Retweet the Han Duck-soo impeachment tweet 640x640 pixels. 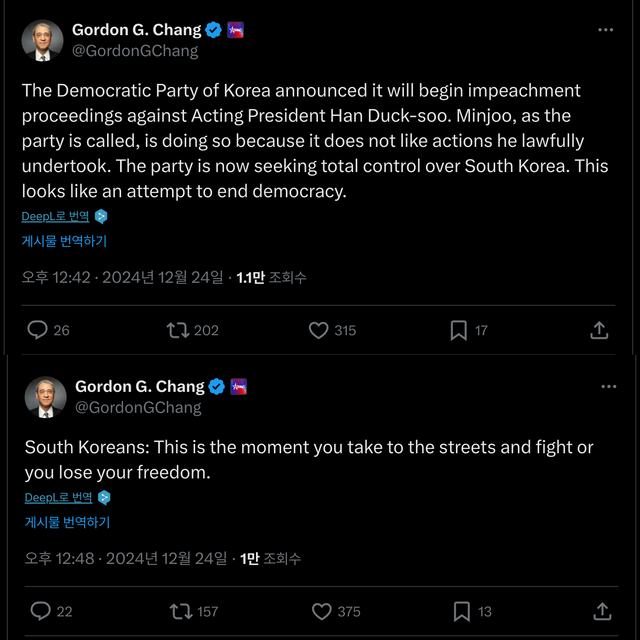[178, 330]
